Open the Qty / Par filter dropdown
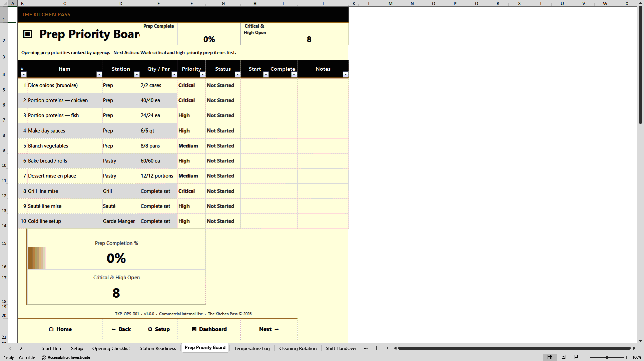The width and height of the screenshot is (644, 361). (x=174, y=74)
